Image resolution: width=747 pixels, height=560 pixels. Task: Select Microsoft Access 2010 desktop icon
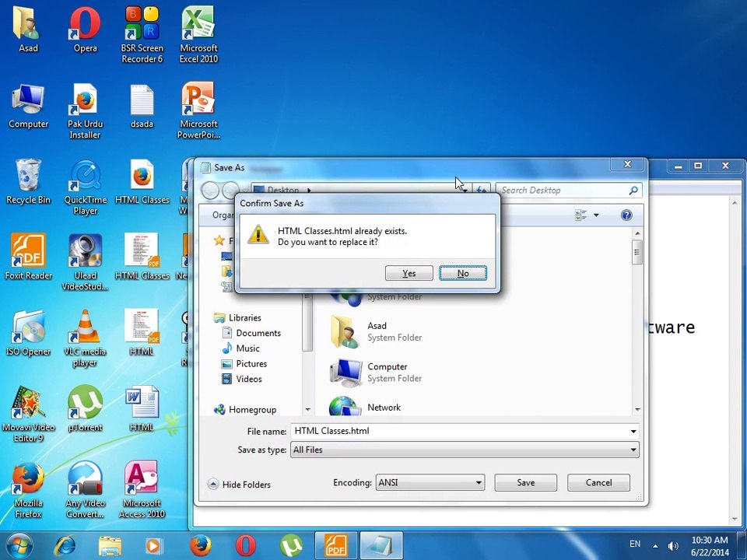(x=142, y=489)
